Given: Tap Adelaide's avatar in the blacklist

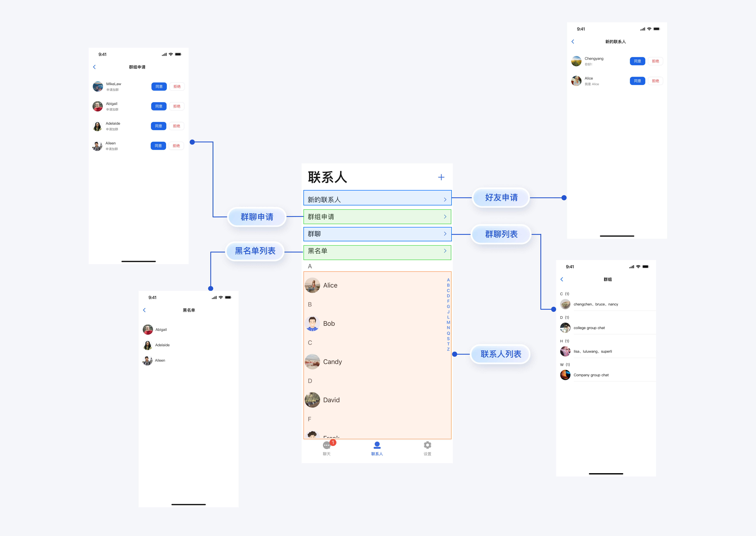Looking at the screenshot, I should (147, 345).
